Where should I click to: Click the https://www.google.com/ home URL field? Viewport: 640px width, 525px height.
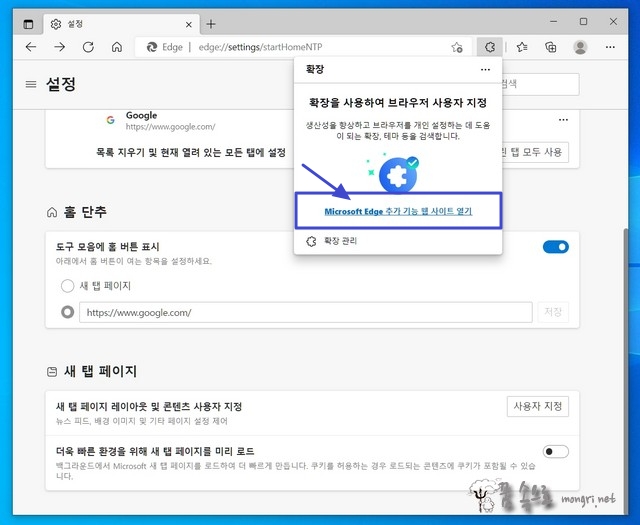(306, 313)
